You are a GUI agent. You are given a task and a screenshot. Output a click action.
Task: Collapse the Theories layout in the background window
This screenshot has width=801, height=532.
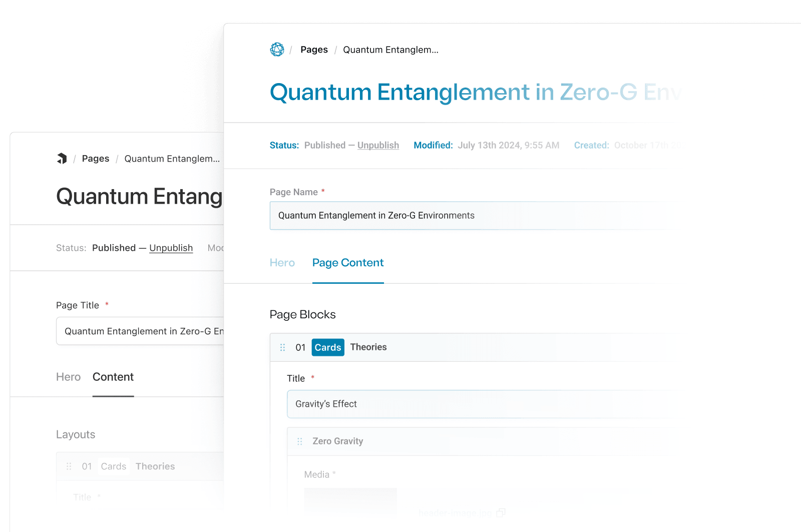155,466
